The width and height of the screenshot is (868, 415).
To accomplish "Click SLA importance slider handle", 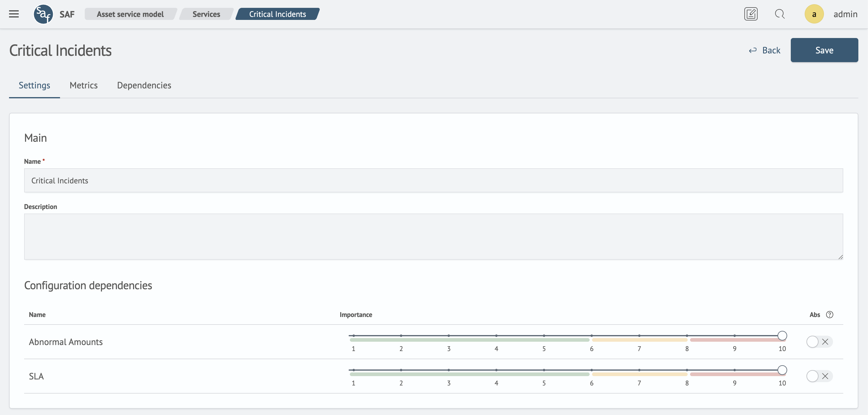I will [782, 370].
